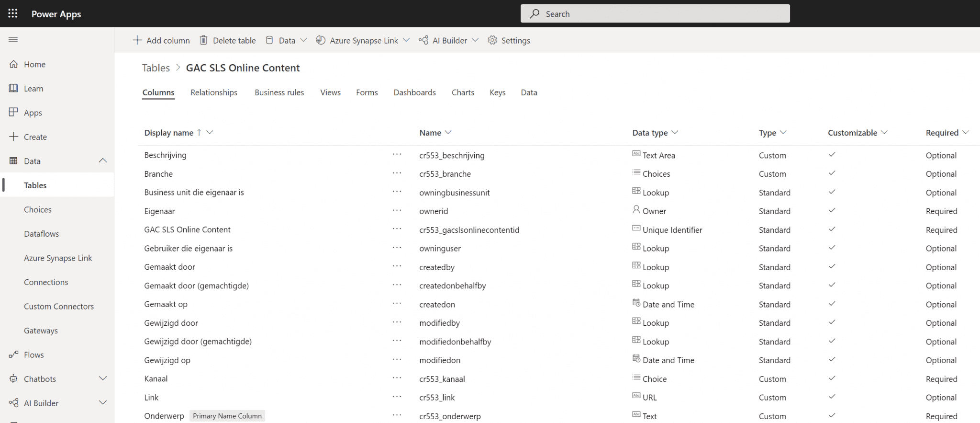The height and width of the screenshot is (423, 980).
Task: Open more options for the Kanaal row
Action: tap(397, 378)
